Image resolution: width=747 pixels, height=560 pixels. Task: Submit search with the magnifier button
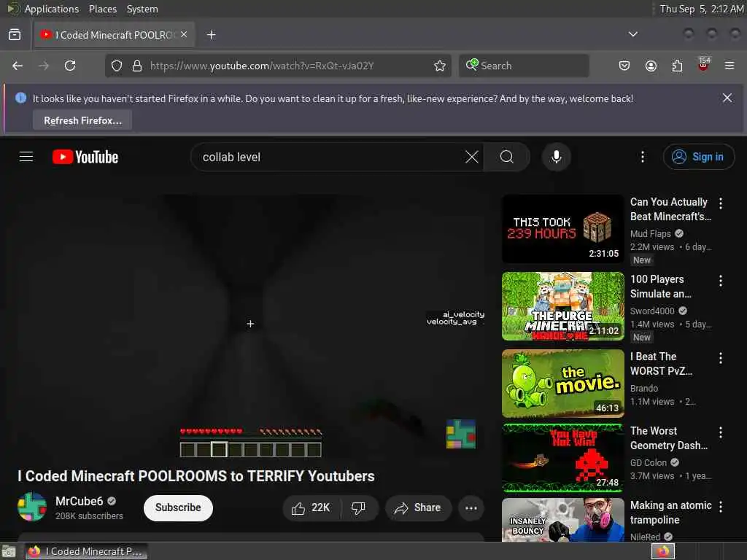pyautogui.click(x=507, y=157)
